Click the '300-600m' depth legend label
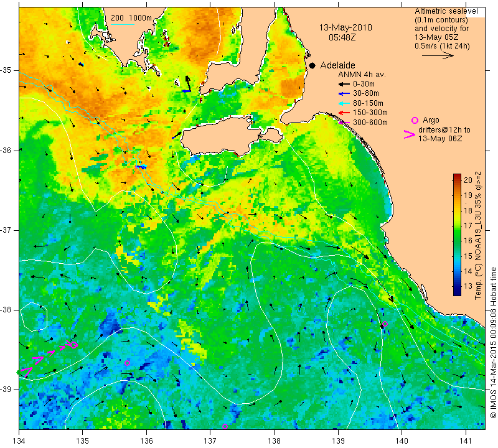498x448 pixels. point(370,123)
